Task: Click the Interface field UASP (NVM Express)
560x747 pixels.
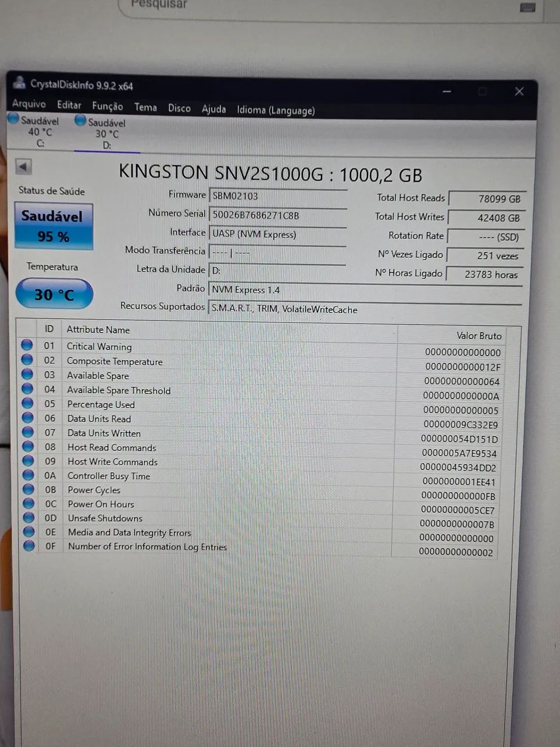Action: coord(278,234)
